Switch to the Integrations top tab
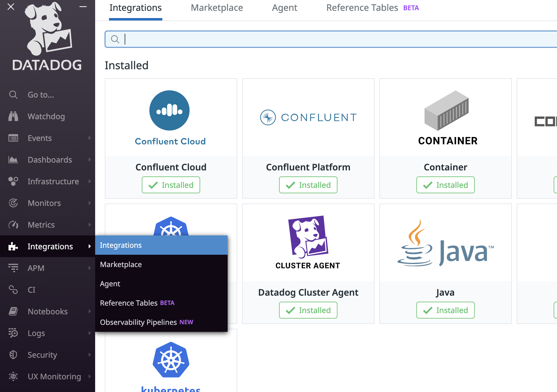The width and height of the screenshot is (557, 392). click(135, 8)
